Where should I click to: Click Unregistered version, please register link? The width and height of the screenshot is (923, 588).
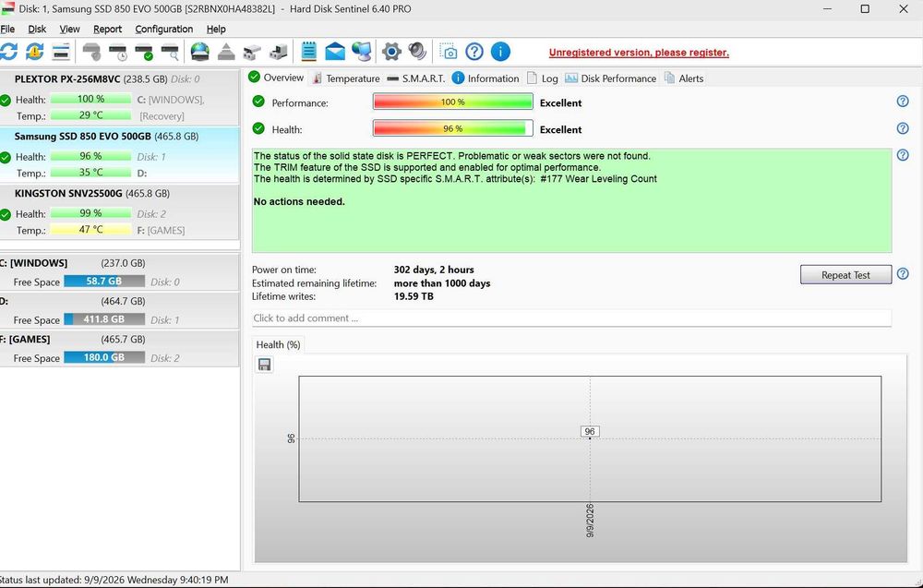click(639, 53)
